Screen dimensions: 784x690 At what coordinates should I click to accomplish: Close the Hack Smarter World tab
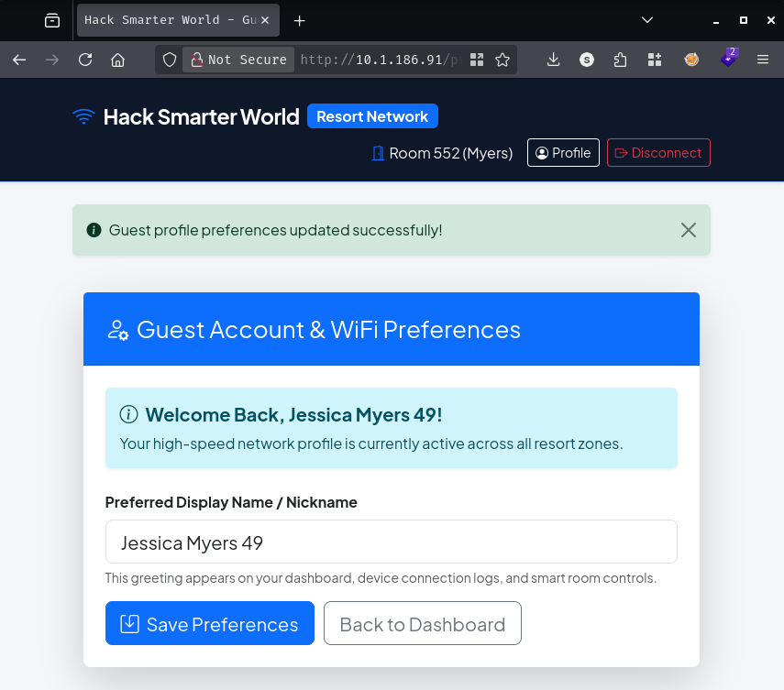click(x=265, y=20)
